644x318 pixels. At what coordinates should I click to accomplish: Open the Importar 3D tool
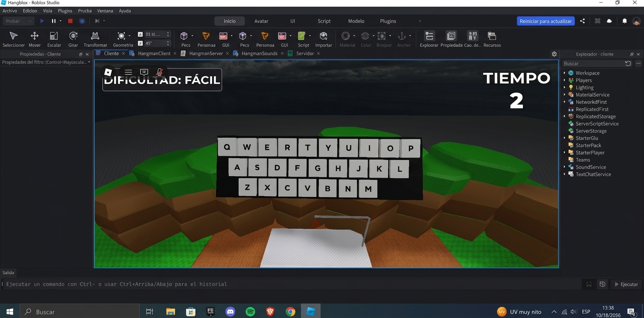click(323, 39)
